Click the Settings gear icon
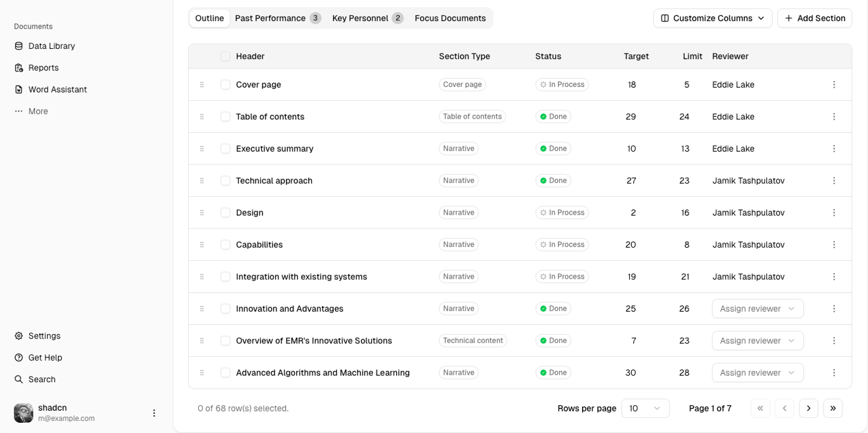868x433 pixels. (x=19, y=336)
